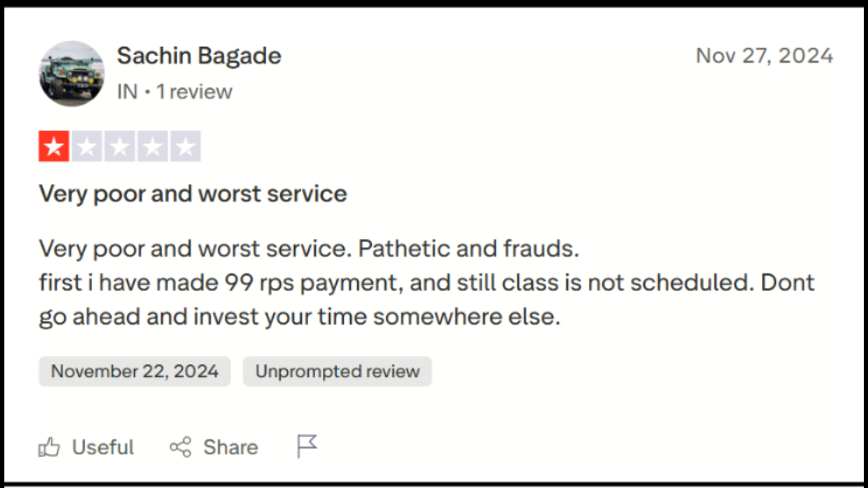Click the Nov 27, 2024 posted date

pos(765,56)
